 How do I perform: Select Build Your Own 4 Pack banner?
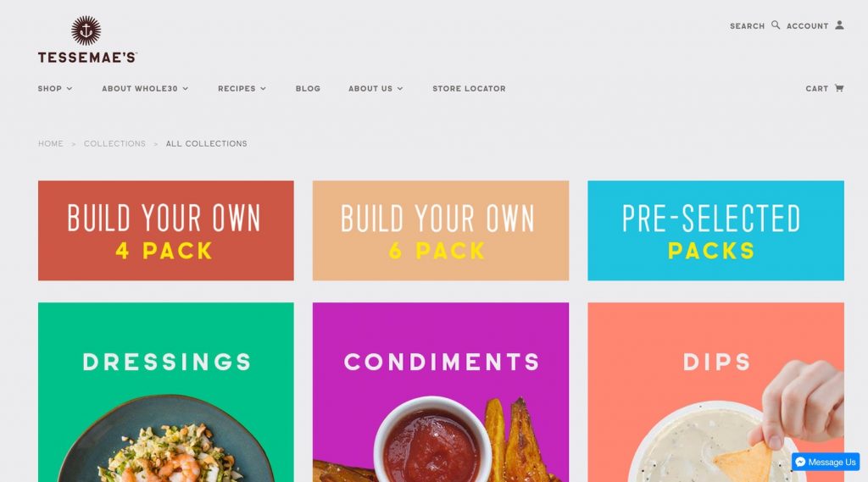pos(166,230)
